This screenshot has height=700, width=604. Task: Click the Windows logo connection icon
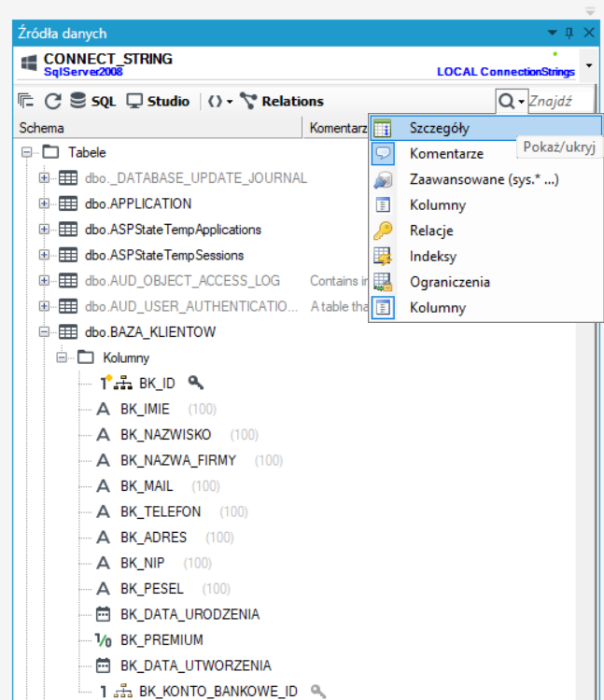[x=29, y=63]
